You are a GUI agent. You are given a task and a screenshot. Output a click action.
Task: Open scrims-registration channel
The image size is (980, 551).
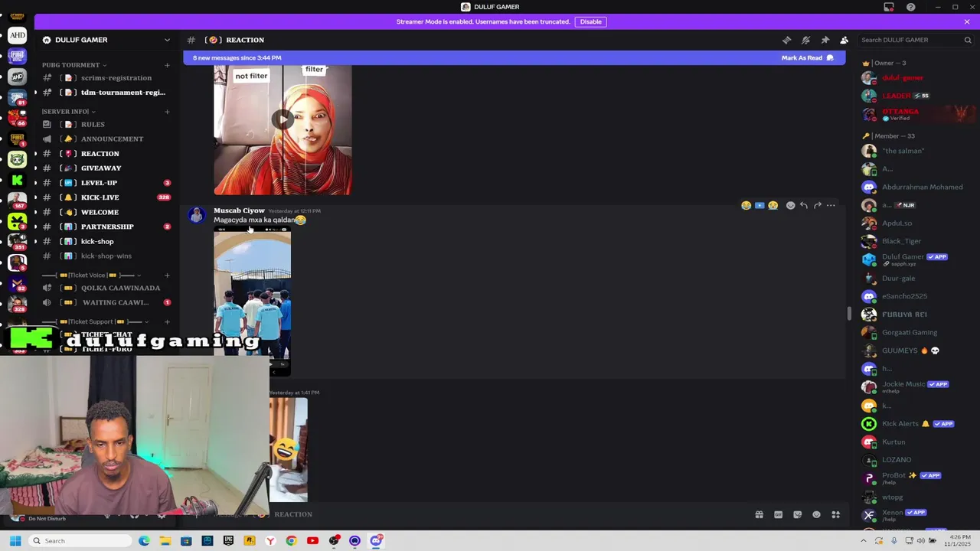(106, 78)
